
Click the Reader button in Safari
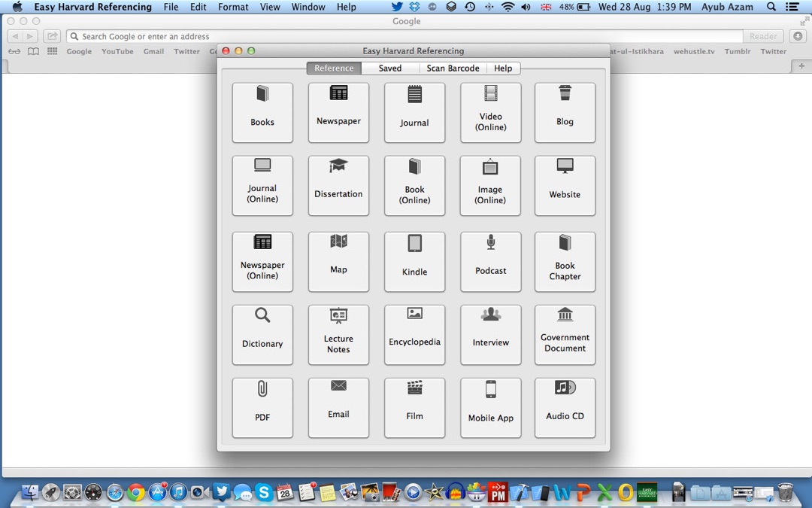763,36
